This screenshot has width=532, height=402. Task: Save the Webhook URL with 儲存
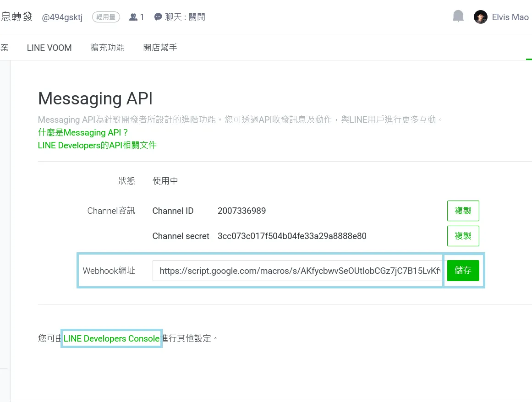[x=463, y=271]
